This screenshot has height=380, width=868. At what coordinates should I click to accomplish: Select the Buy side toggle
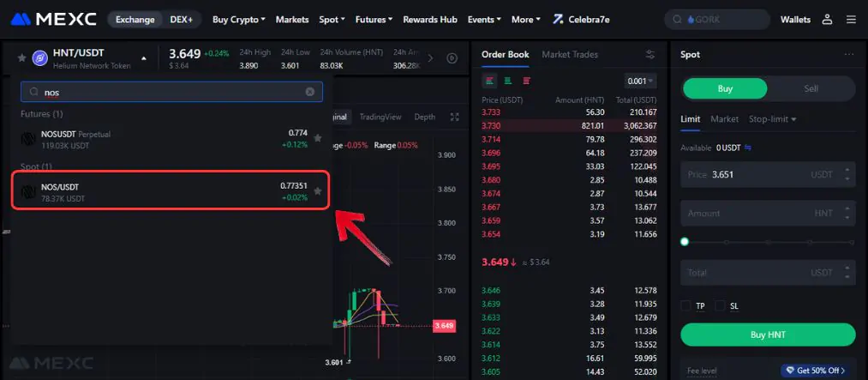[x=725, y=88]
